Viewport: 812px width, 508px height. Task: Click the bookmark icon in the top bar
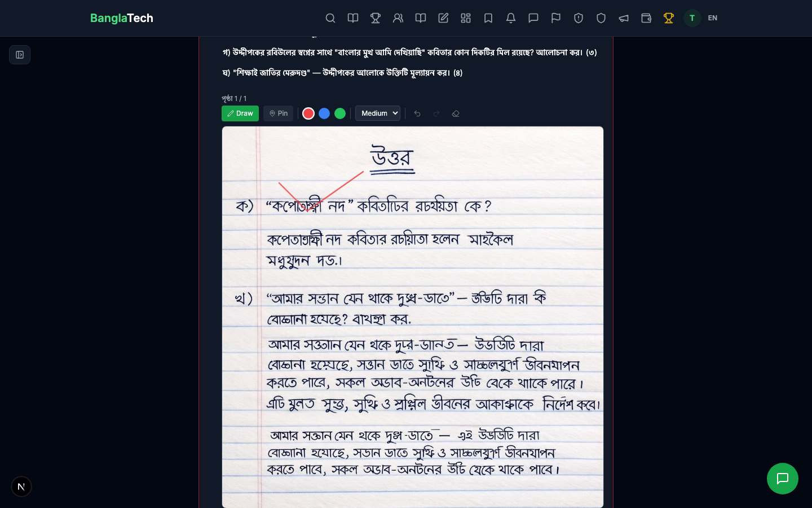pyautogui.click(x=488, y=18)
